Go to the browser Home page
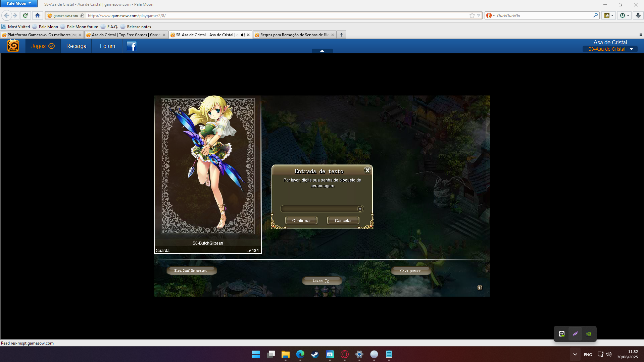The width and height of the screenshot is (644, 362). [x=38, y=15]
